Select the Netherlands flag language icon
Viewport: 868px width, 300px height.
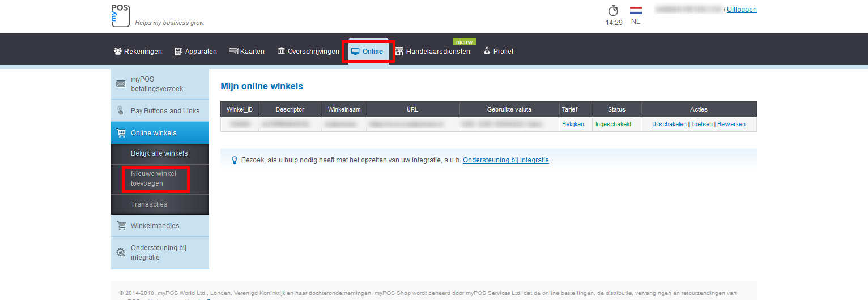[636, 11]
